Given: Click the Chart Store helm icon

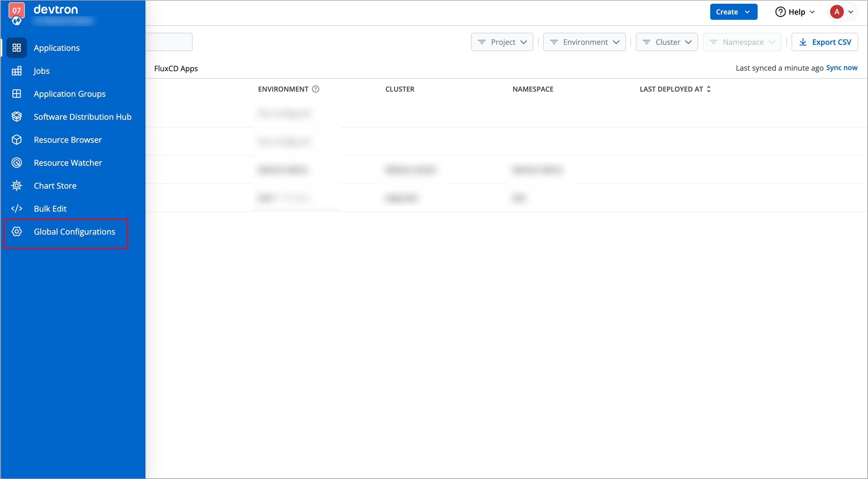Looking at the screenshot, I should click(x=16, y=186).
